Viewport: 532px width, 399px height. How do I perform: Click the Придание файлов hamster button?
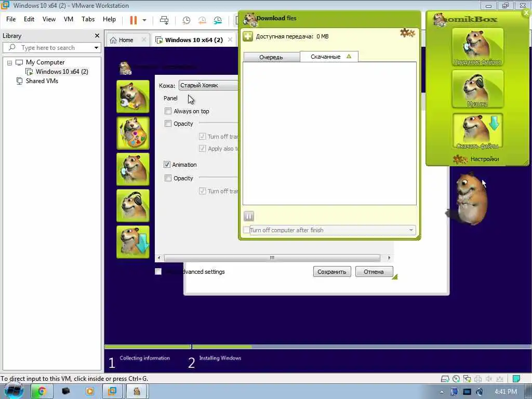click(477, 47)
